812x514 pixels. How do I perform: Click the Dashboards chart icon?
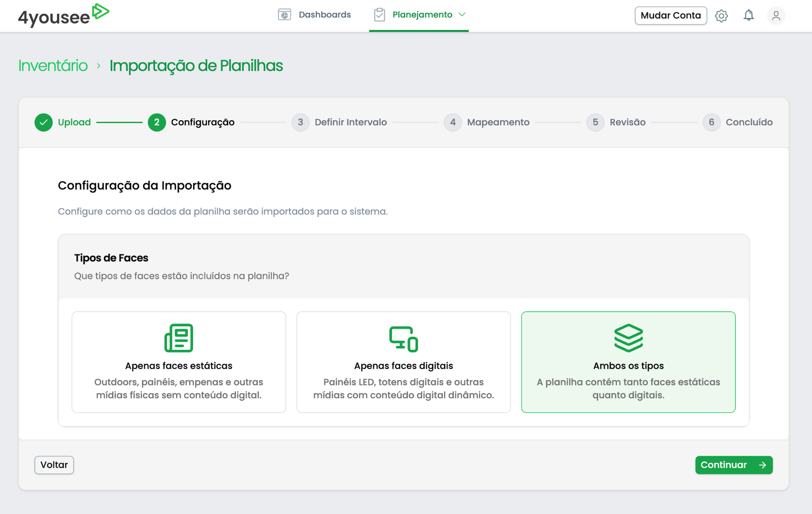[x=284, y=15]
